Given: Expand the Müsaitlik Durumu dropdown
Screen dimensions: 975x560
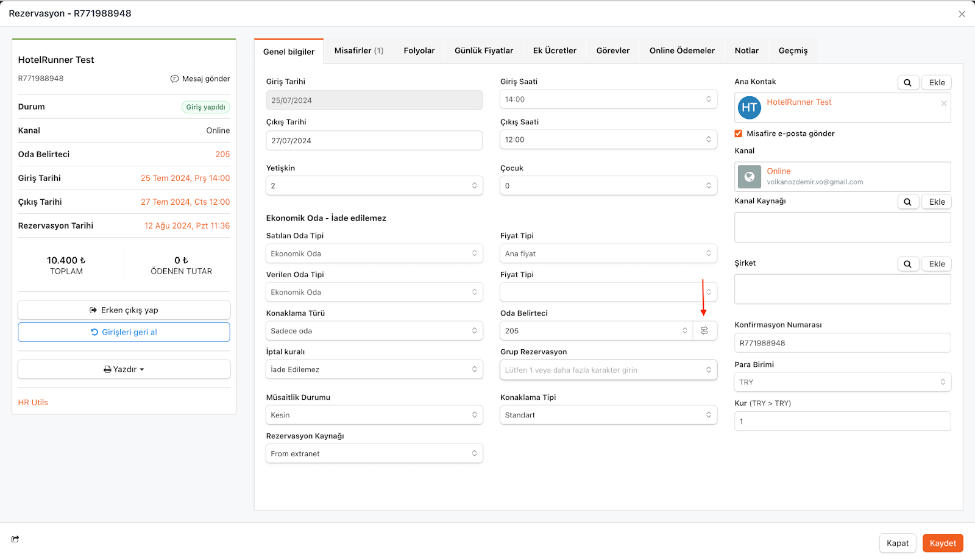Looking at the screenshot, I should 374,415.
